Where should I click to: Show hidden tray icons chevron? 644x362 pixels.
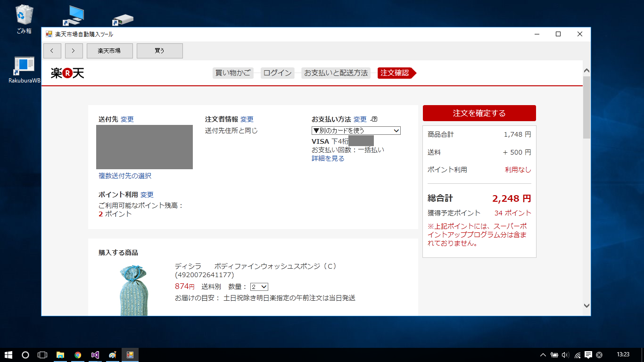click(x=543, y=355)
